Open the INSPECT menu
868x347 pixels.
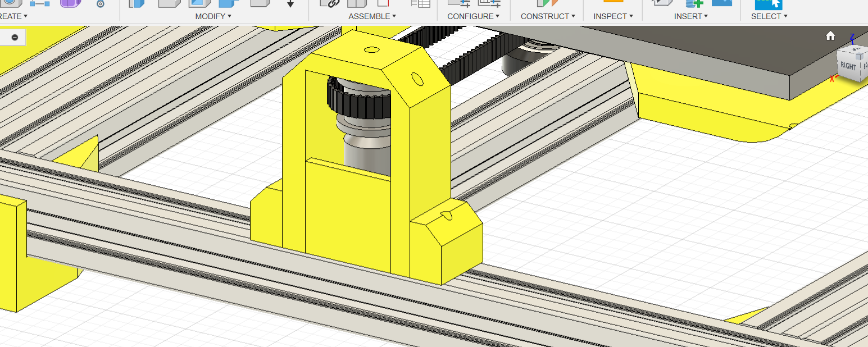pos(613,16)
